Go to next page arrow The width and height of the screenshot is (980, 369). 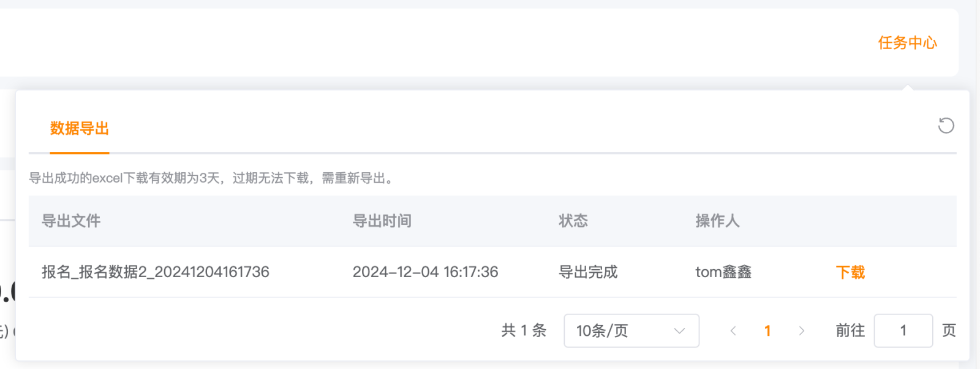click(x=802, y=331)
